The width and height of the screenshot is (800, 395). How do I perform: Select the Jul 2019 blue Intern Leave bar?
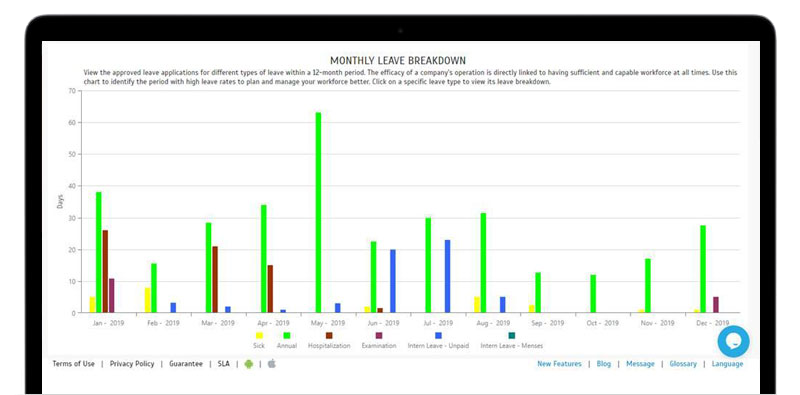pos(447,276)
